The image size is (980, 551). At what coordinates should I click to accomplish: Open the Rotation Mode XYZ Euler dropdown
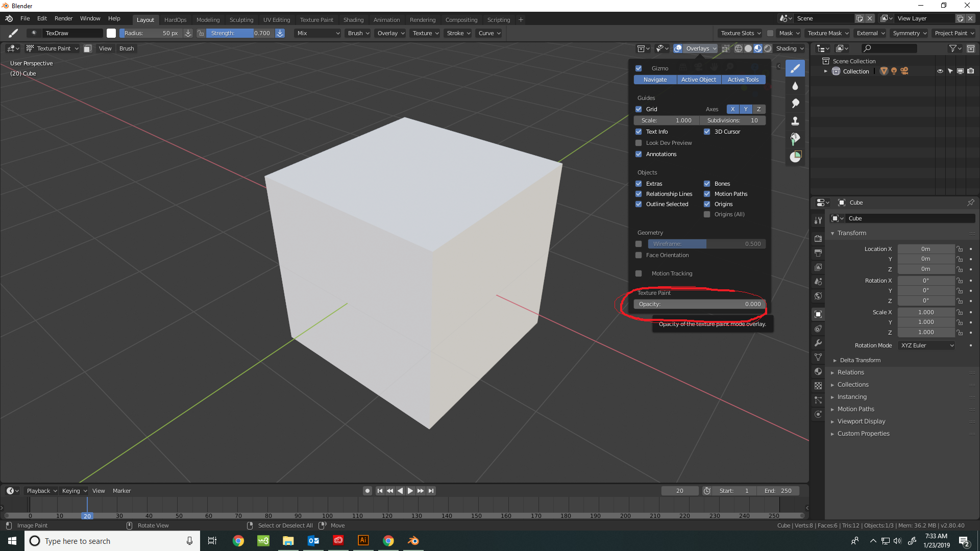926,345
